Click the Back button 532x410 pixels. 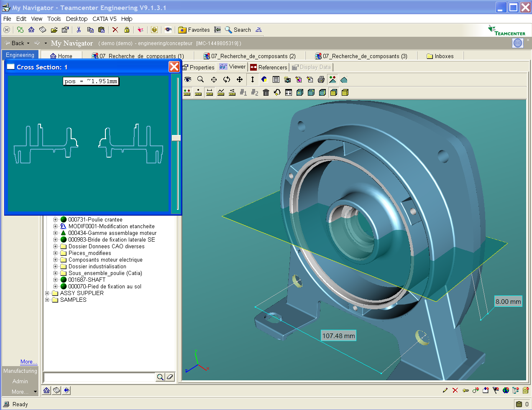[15, 43]
